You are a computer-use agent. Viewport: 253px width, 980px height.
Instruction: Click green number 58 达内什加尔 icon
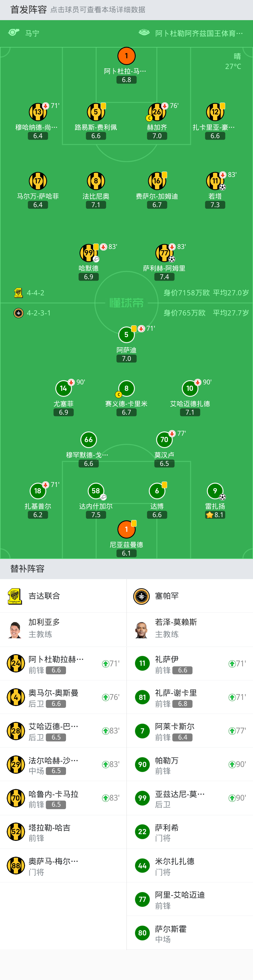(x=96, y=491)
